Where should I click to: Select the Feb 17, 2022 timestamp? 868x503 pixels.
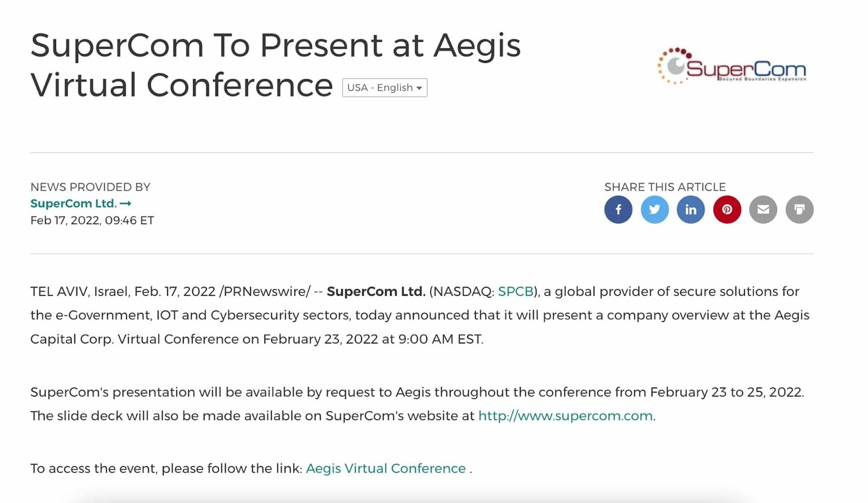91,220
